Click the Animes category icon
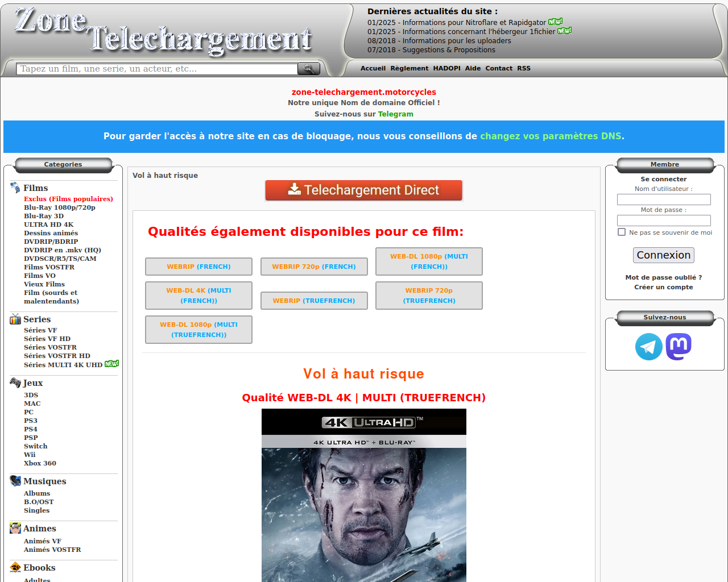 click(15, 528)
